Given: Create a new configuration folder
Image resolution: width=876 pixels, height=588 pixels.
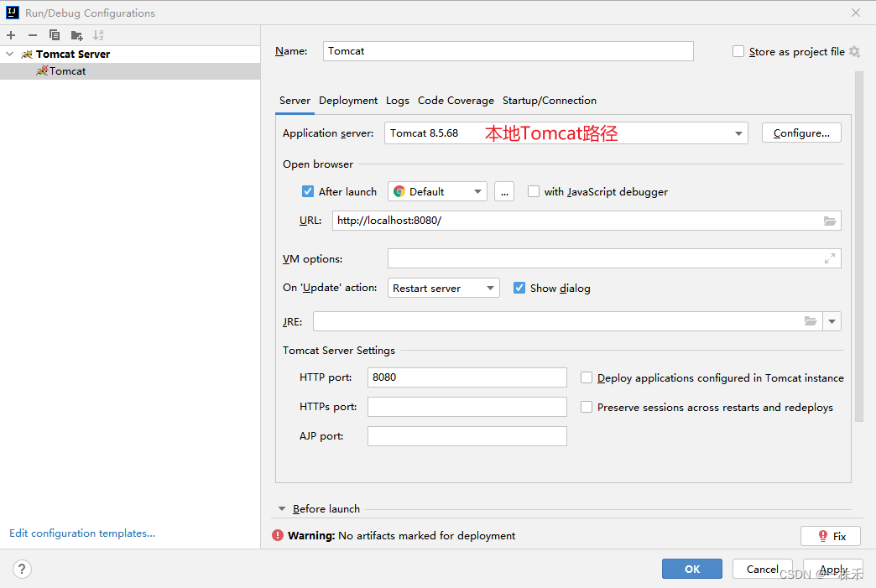Looking at the screenshot, I should click(x=76, y=36).
